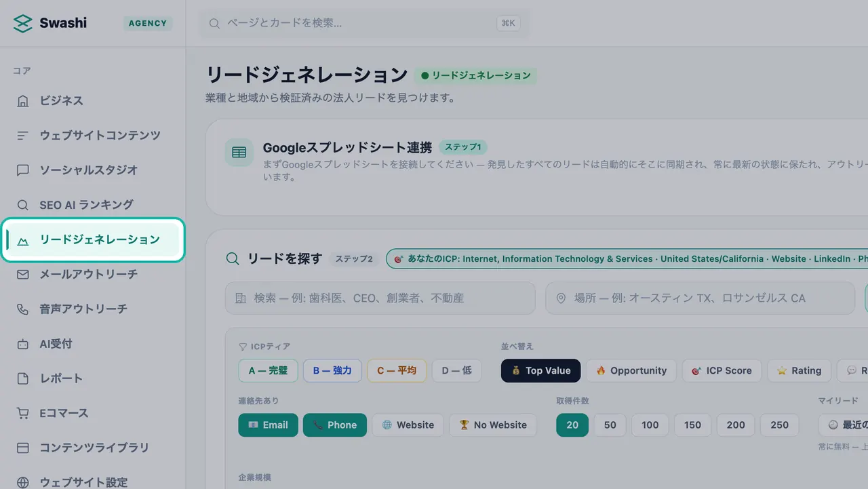Set 取得件数 to 250
868x489 pixels.
point(780,425)
